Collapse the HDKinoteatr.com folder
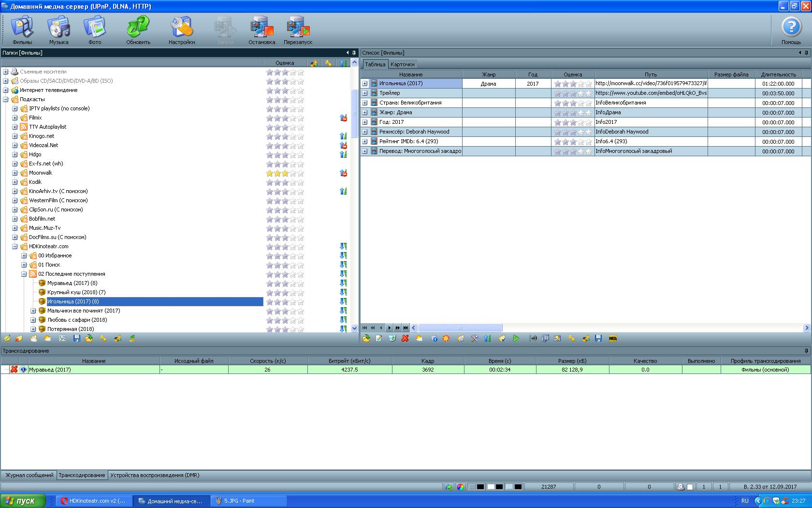The width and height of the screenshot is (812, 508). [15, 247]
